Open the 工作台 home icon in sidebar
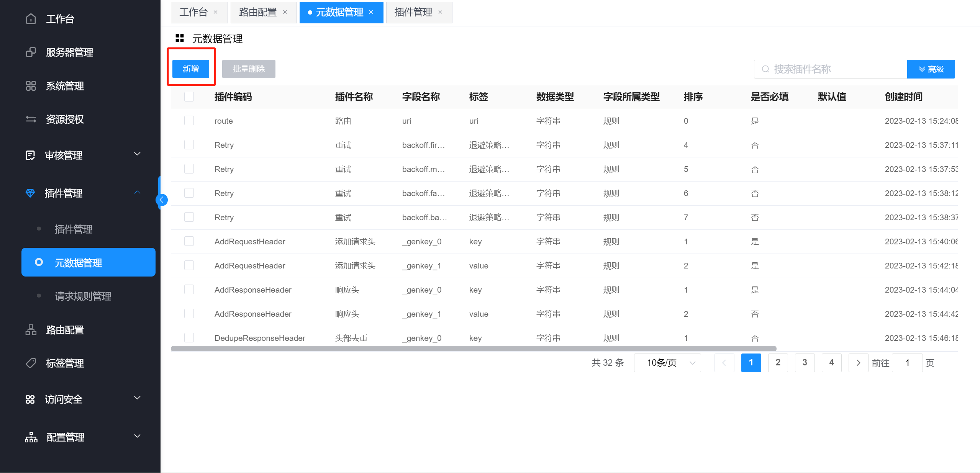The image size is (980, 473). pyautogui.click(x=31, y=19)
